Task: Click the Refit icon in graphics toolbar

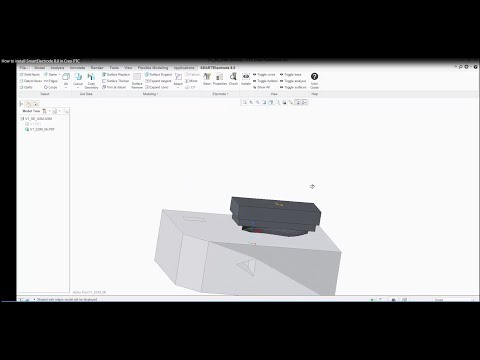Action: [x=245, y=102]
